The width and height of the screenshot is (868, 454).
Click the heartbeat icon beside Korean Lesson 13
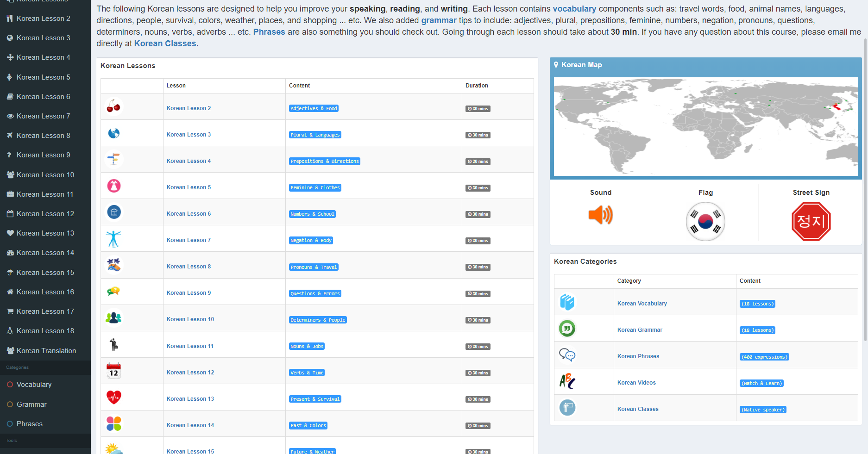point(113,397)
